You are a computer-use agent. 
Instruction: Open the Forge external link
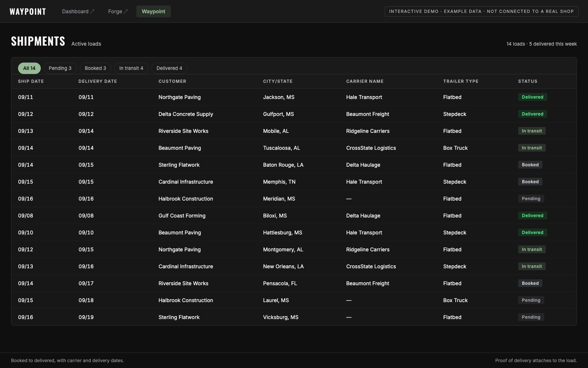pyautogui.click(x=118, y=11)
